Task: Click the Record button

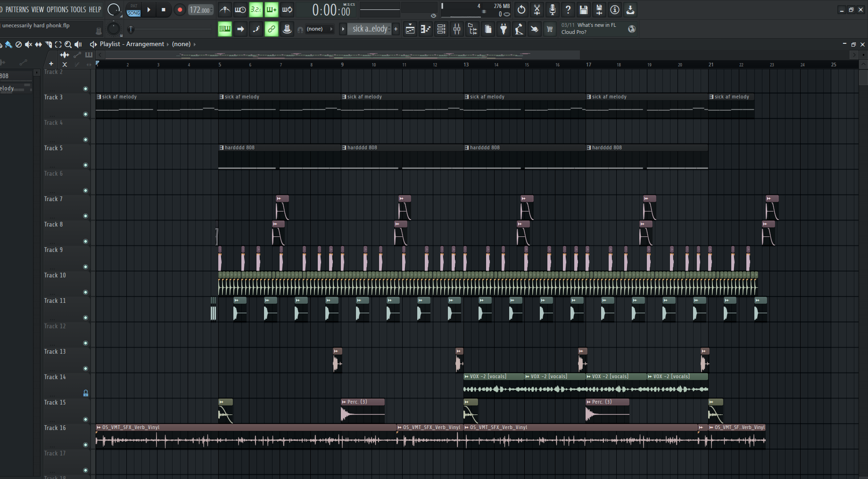Action: pyautogui.click(x=180, y=9)
